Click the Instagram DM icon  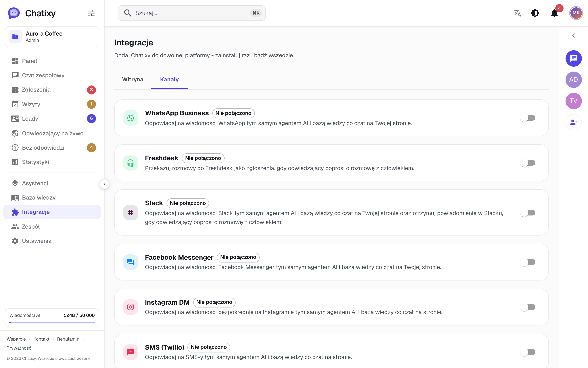click(130, 307)
